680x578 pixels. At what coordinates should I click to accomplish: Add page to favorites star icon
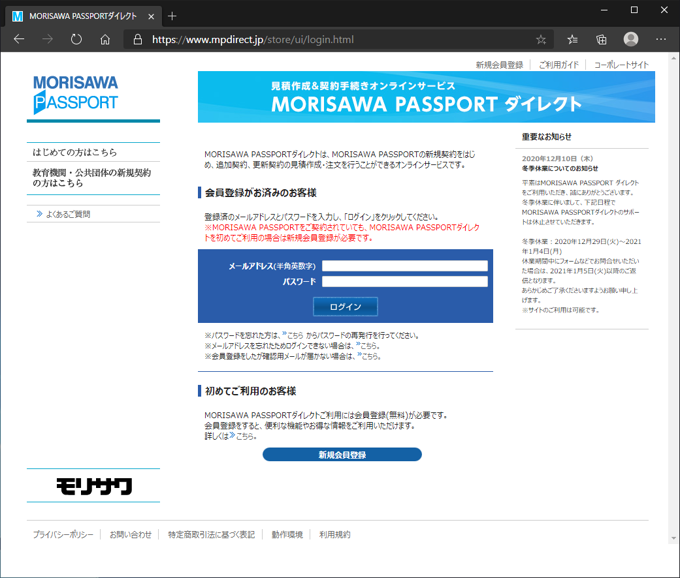(x=540, y=39)
